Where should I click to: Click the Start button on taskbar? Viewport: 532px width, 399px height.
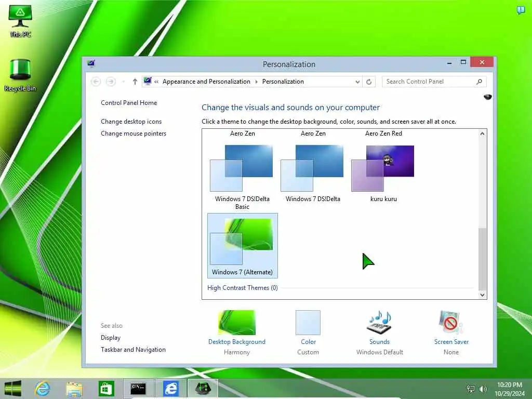12,389
